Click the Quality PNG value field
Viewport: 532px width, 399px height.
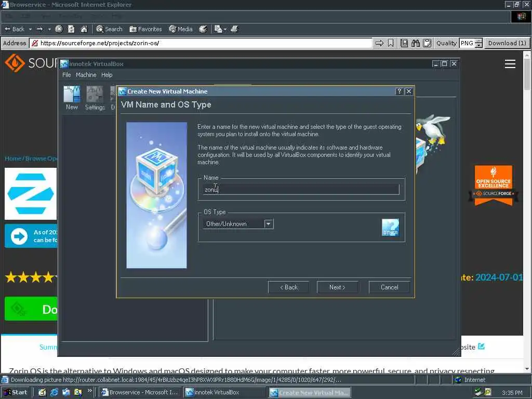coord(467,43)
